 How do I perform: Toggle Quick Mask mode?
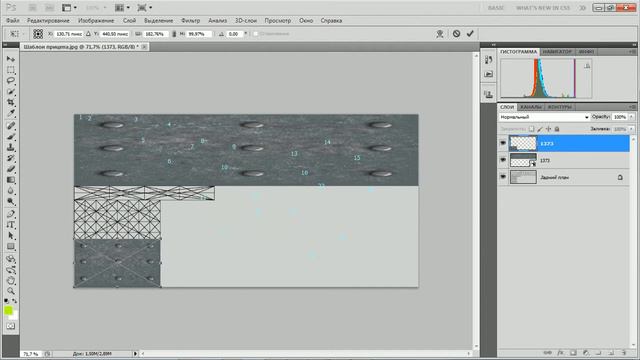pos(11,326)
